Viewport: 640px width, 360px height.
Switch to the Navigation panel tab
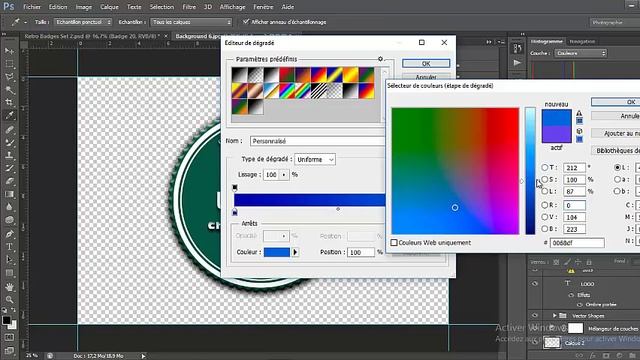coord(582,41)
